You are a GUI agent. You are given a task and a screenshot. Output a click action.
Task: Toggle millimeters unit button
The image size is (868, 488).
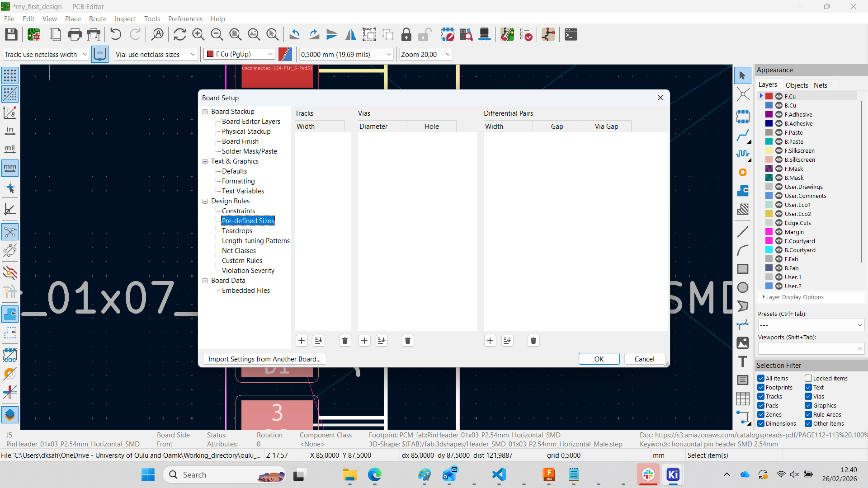tap(9, 168)
